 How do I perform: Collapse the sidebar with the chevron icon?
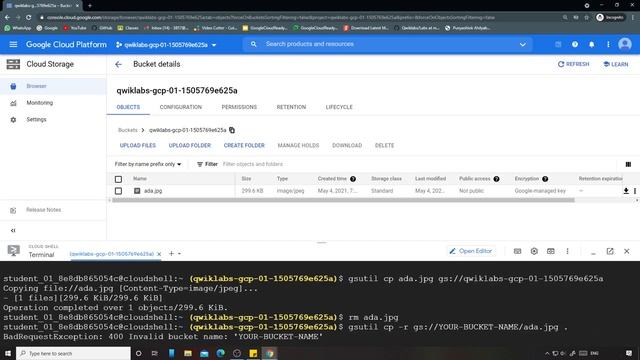(13, 231)
